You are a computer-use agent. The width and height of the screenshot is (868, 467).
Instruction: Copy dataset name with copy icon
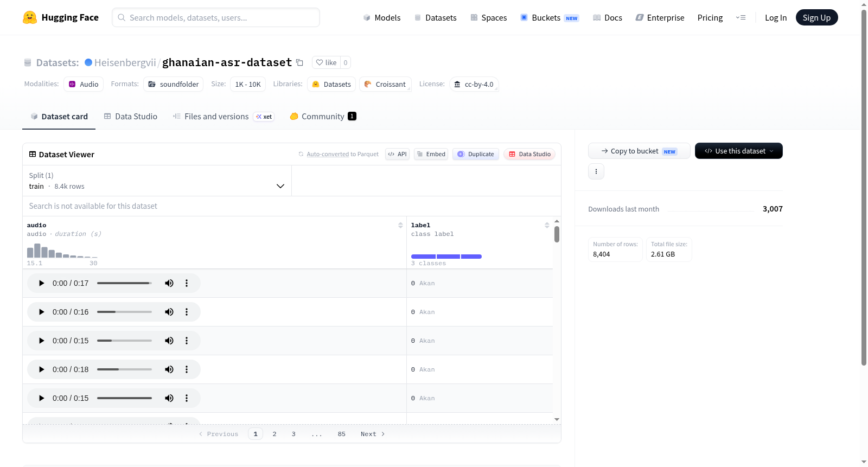click(x=299, y=62)
